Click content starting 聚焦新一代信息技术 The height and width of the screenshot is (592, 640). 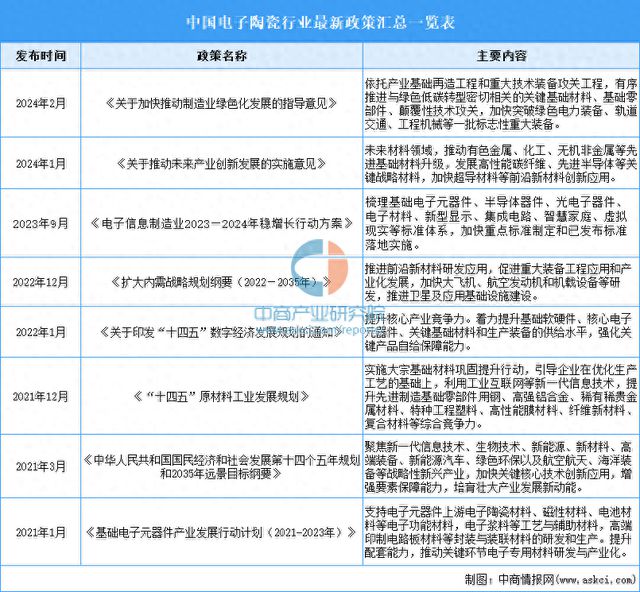(498, 467)
